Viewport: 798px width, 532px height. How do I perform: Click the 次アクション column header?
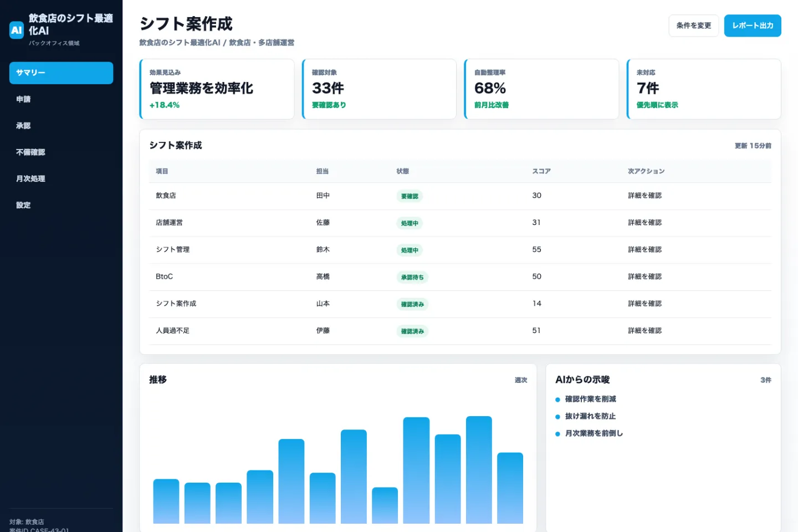646,171
